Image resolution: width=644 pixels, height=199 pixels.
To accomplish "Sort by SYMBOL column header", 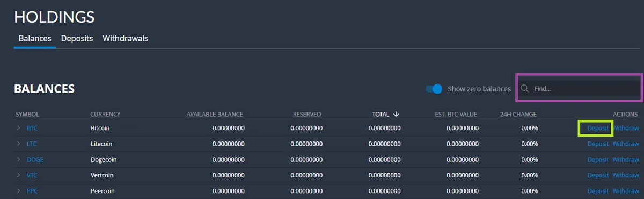I will click(x=27, y=114).
